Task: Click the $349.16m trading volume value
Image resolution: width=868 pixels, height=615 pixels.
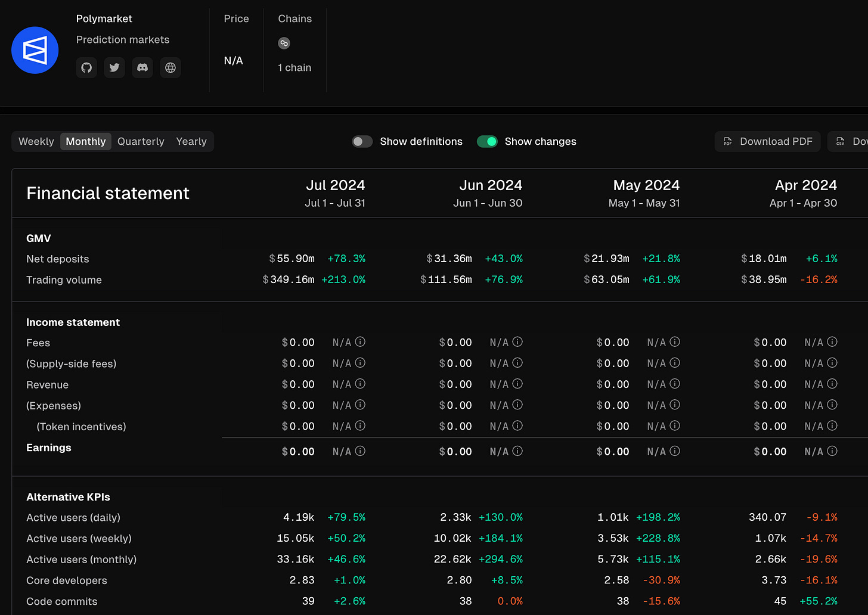Action: (289, 279)
